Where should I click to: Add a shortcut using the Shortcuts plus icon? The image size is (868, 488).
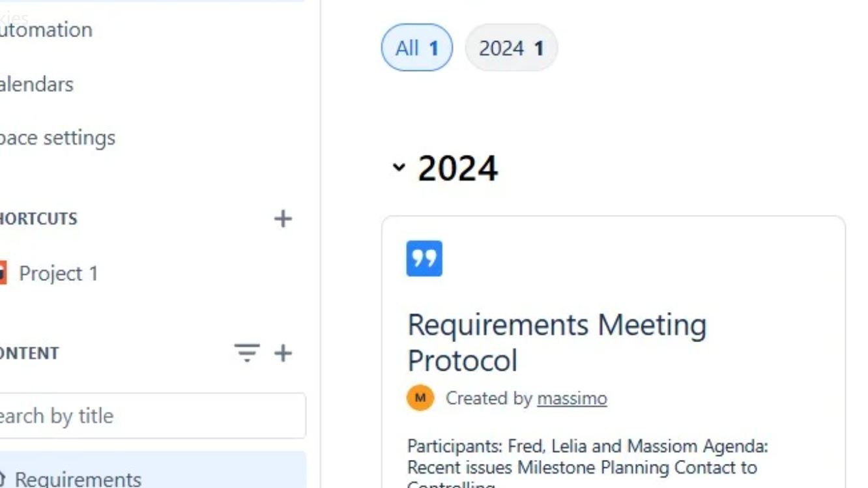pyautogui.click(x=283, y=219)
